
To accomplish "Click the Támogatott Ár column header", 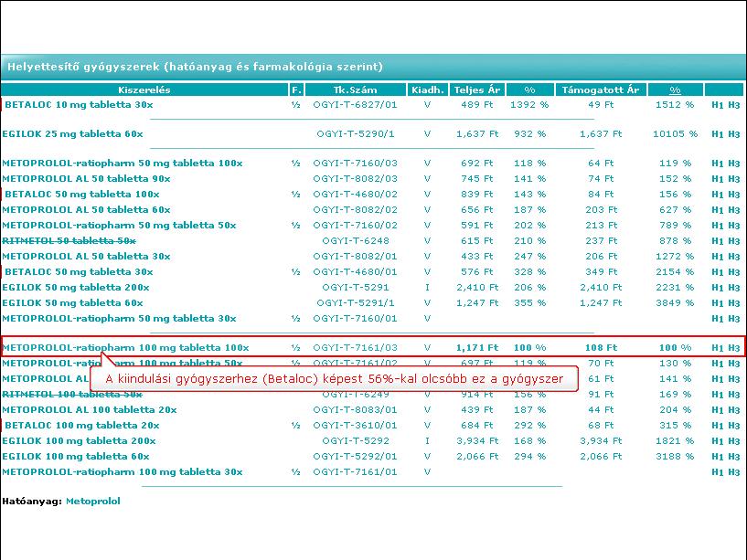I will pyautogui.click(x=601, y=90).
